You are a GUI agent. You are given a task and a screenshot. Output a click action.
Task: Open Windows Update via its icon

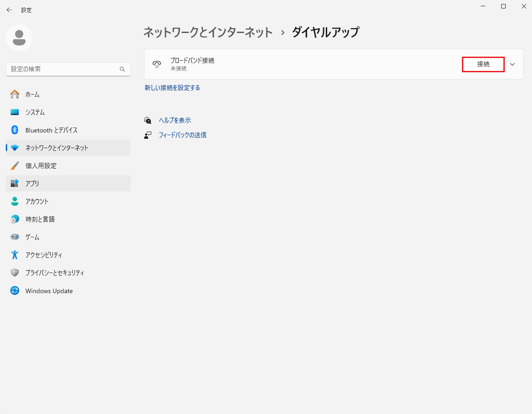[15, 290]
